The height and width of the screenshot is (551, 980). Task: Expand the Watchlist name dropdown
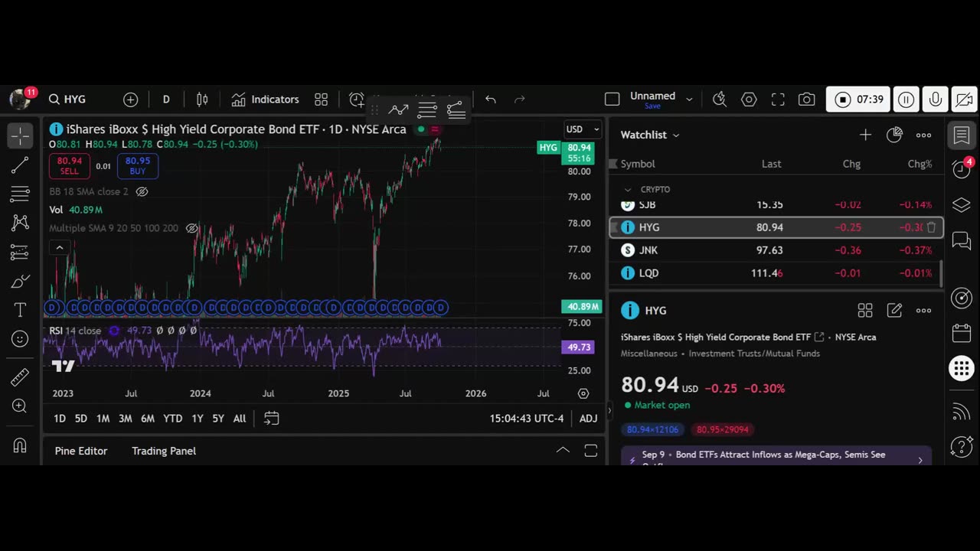(650, 135)
